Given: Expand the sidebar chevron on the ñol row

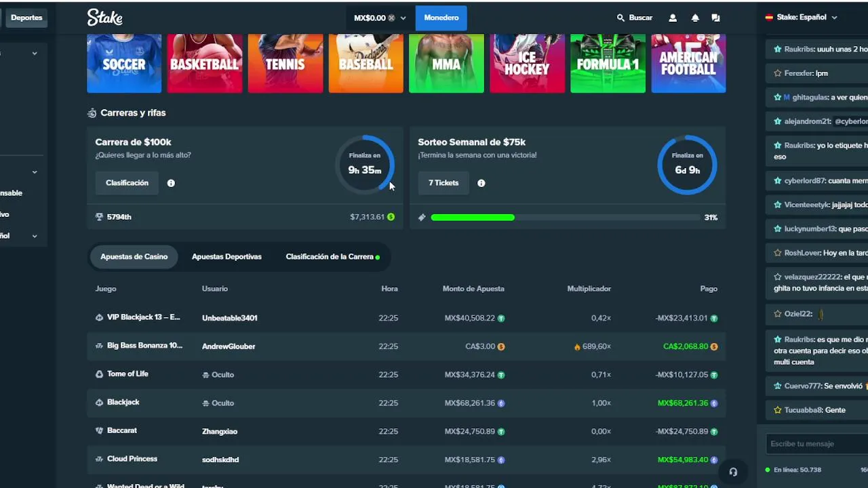Looking at the screenshot, I should click(35, 236).
